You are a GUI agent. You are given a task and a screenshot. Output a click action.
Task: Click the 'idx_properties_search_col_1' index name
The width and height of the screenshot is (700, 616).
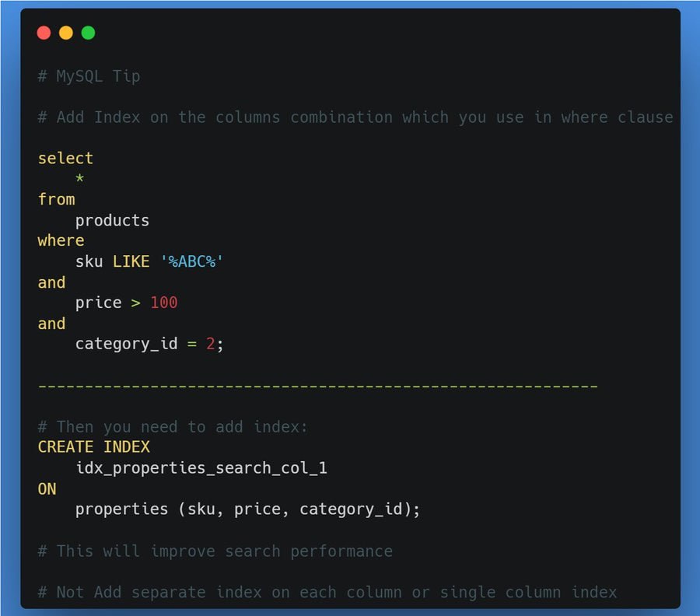click(201, 467)
